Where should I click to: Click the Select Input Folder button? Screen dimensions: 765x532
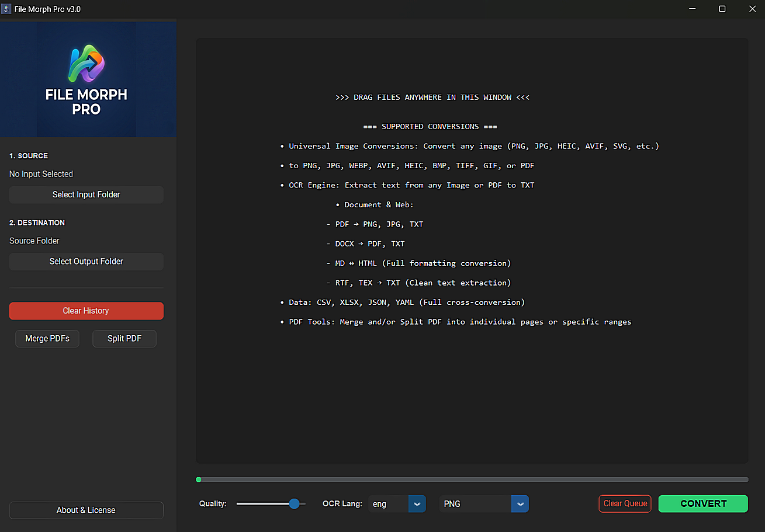(86, 194)
